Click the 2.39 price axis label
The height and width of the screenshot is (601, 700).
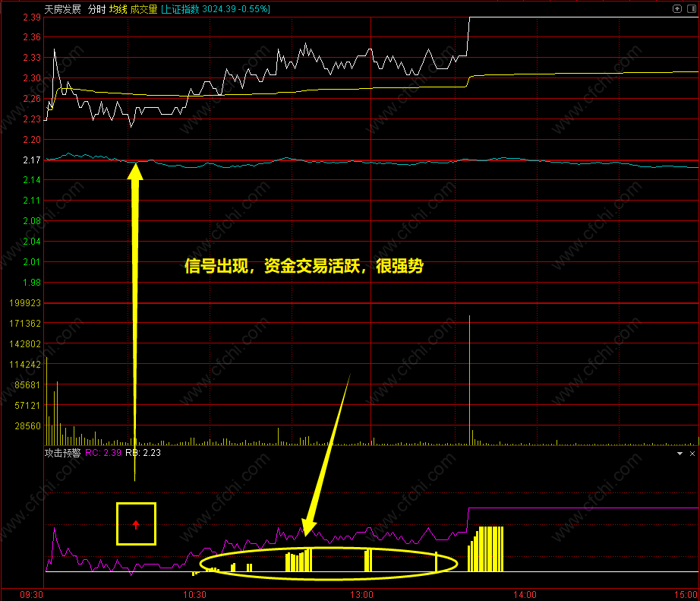coord(32,17)
